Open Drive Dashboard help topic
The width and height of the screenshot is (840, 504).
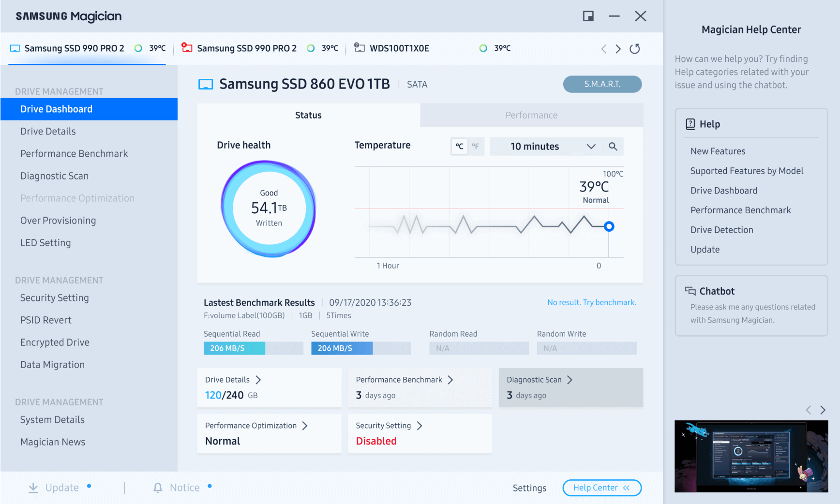724,191
